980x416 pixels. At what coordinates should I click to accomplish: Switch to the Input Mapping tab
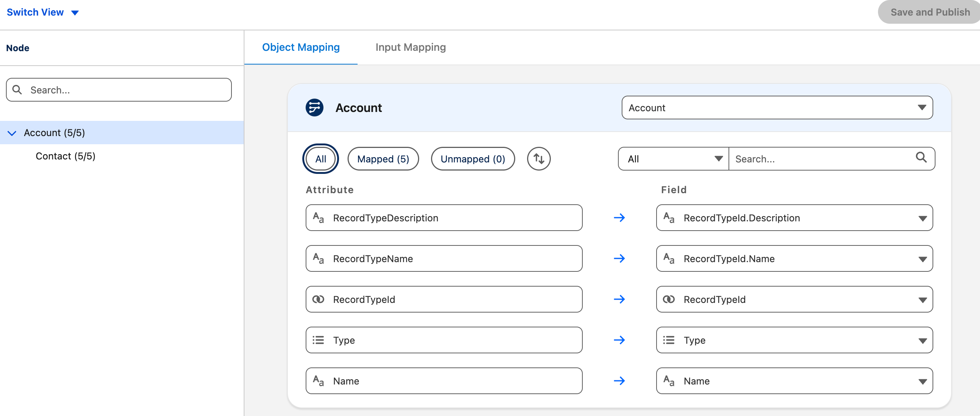[410, 47]
